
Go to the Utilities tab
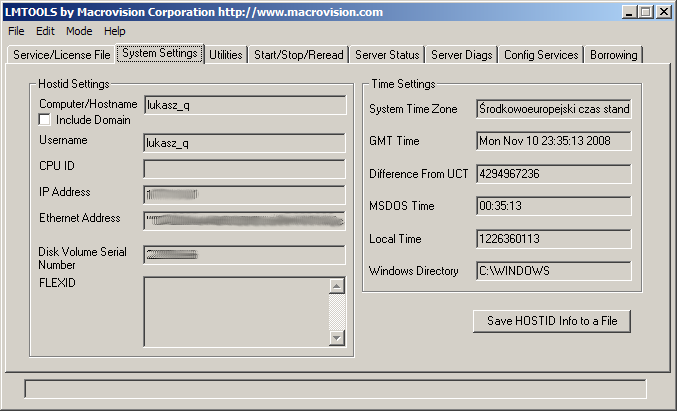coord(226,55)
